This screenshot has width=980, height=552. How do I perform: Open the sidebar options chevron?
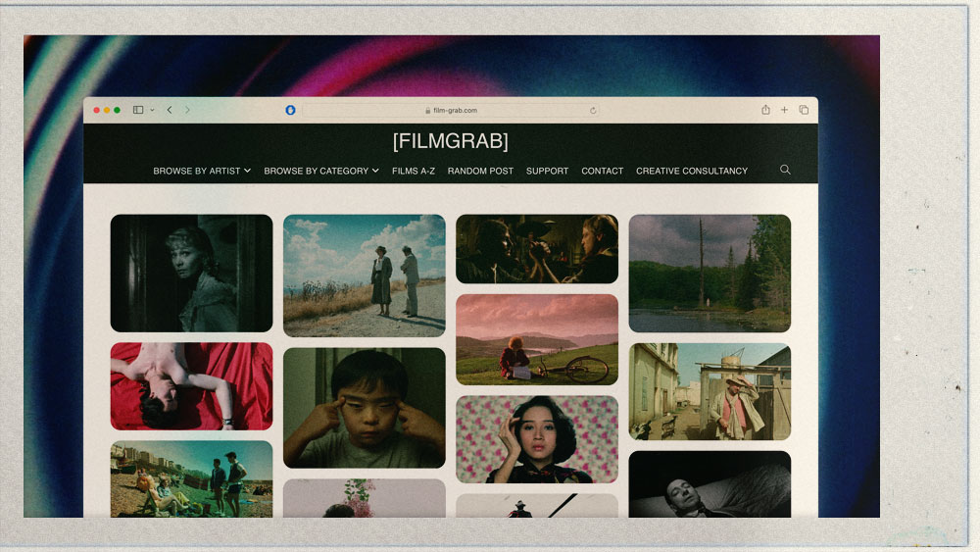152,110
